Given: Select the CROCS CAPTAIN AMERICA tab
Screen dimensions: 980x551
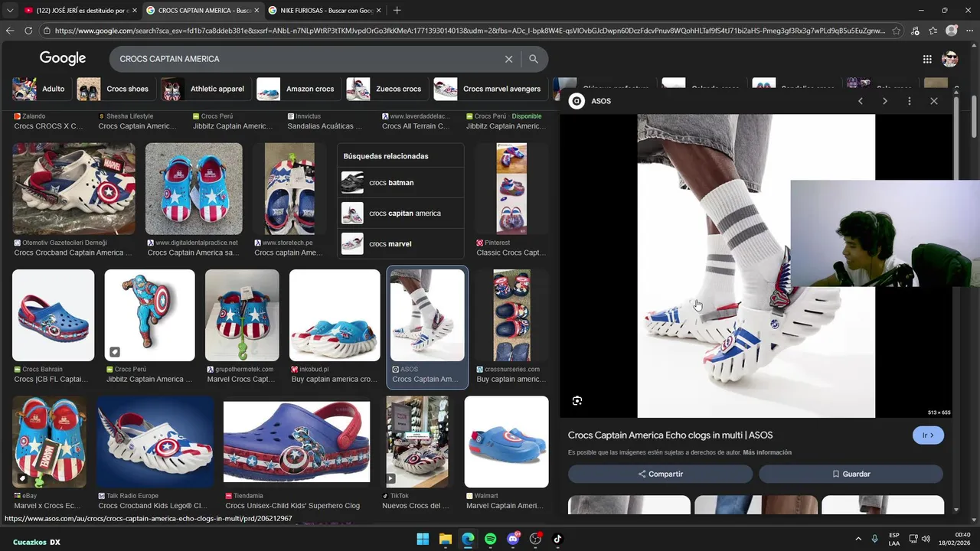Looking at the screenshot, I should point(202,11).
